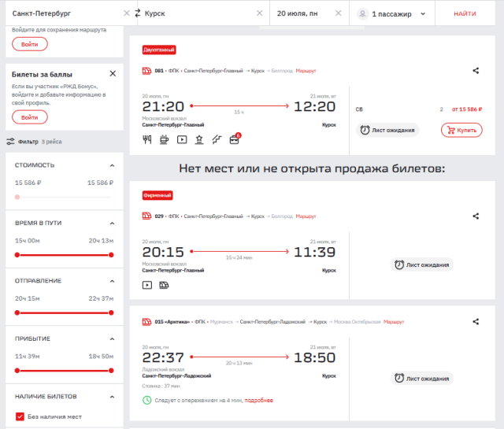
Task: Clear the Курск destination field
Action: pos(259,13)
